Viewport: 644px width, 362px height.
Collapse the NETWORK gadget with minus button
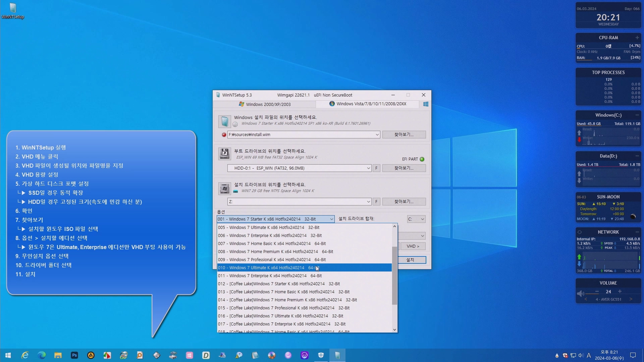(x=637, y=232)
